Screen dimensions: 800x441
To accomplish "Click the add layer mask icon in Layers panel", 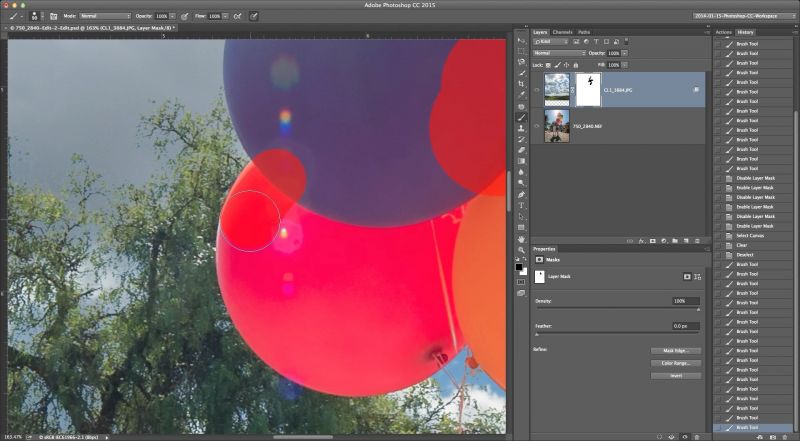I will (653, 241).
